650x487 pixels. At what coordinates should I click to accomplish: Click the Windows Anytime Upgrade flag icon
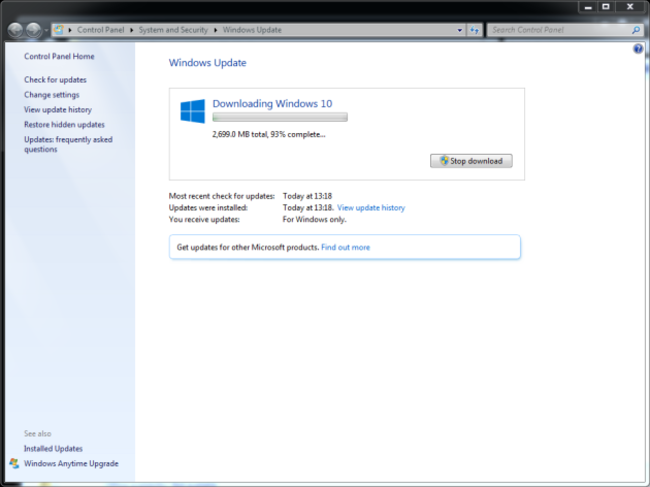tap(14, 463)
